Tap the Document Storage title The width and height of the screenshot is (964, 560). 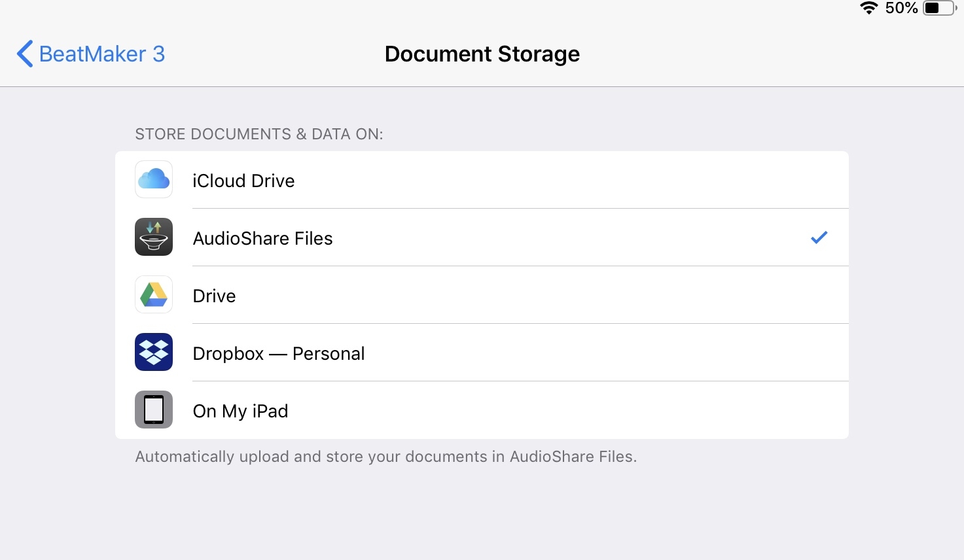482,54
